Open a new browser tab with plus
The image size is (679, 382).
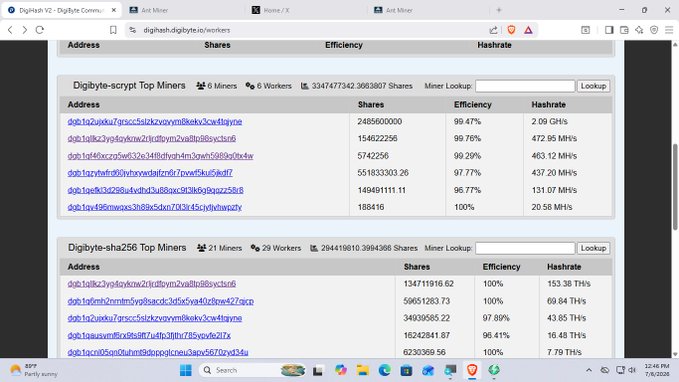click(499, 10)
